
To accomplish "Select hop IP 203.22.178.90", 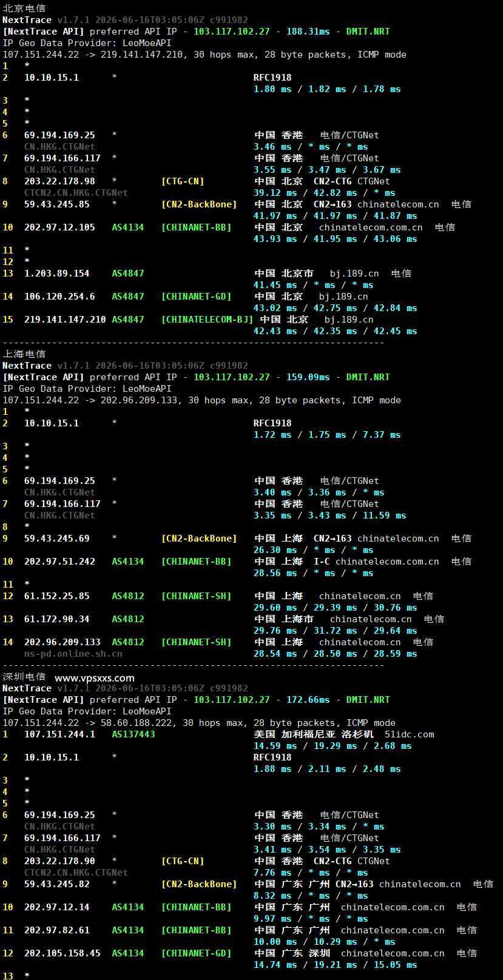I will coord(59,861).
